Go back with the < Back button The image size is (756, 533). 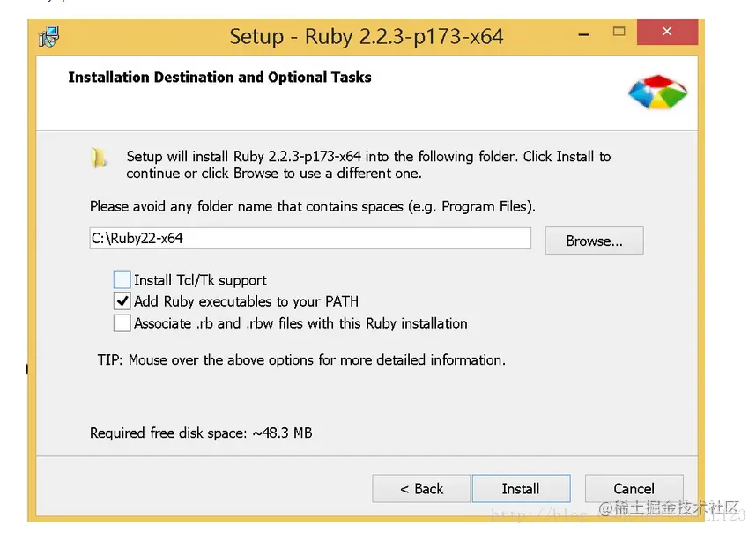421,489
